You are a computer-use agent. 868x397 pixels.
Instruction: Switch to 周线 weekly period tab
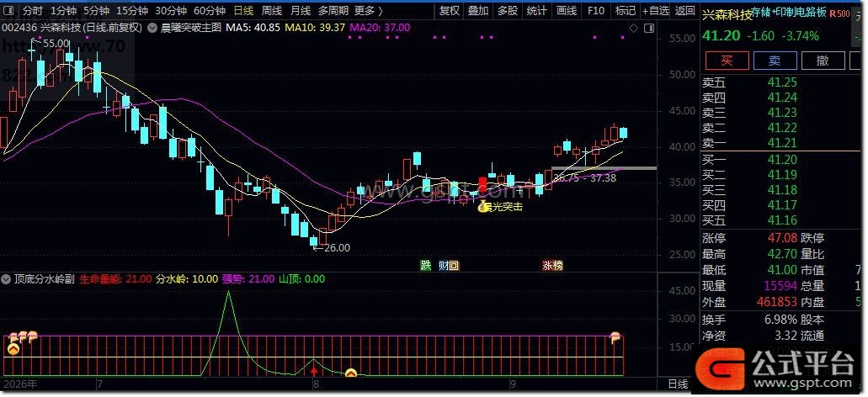pos(272,10)
